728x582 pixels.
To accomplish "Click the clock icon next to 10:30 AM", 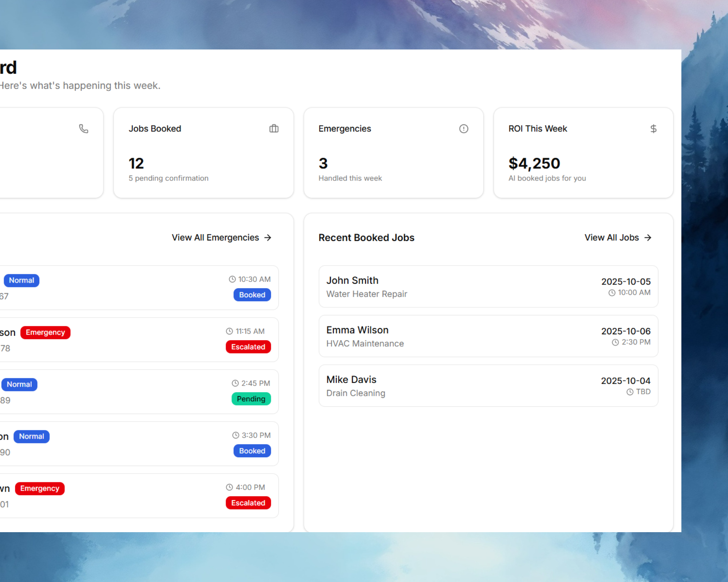I will 232,279.
